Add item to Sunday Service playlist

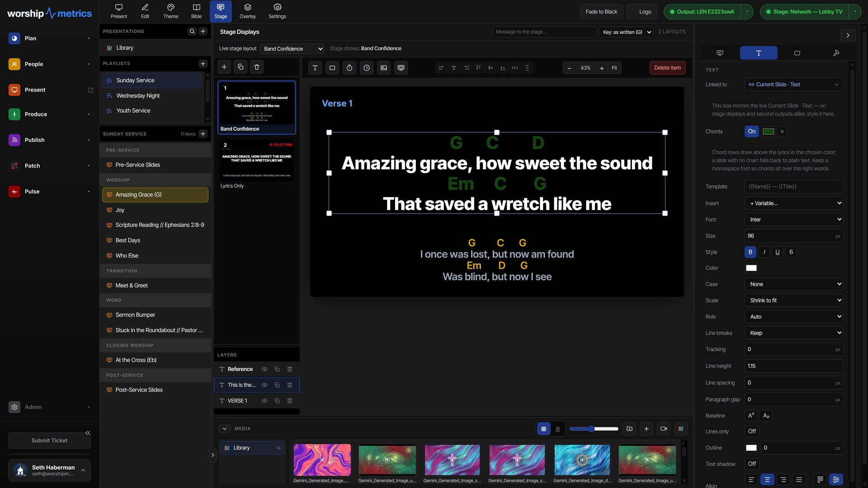(x=203, y=134)
